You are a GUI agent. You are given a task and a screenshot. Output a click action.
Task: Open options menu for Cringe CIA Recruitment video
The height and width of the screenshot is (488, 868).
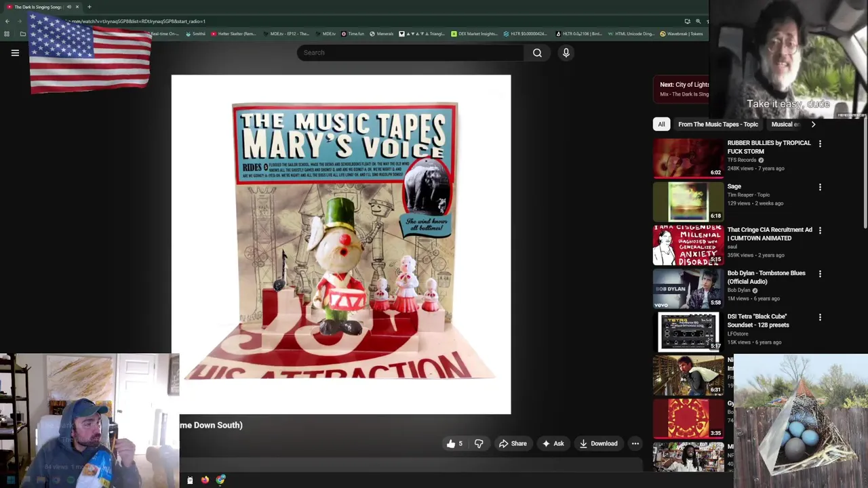coord(820,230)
